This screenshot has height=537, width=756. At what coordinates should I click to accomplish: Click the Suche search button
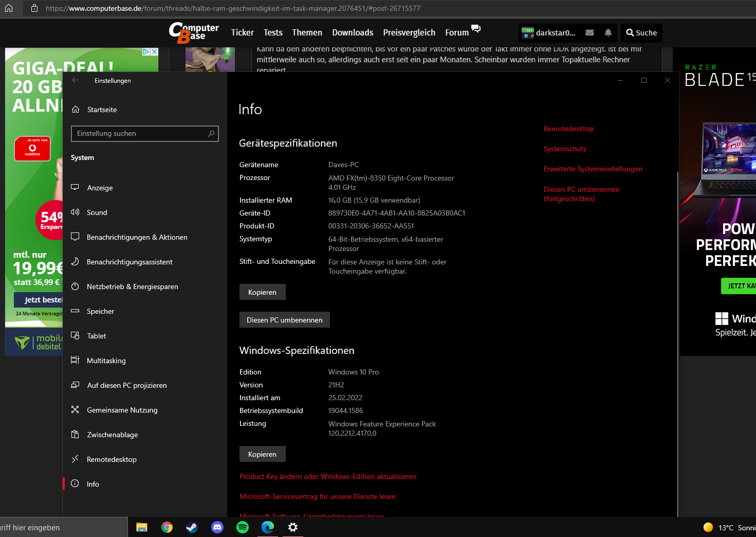pos(641,33)
